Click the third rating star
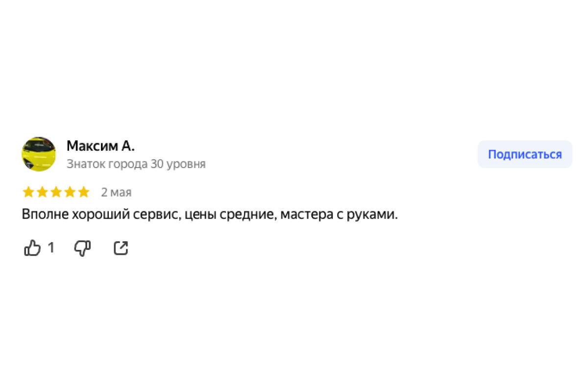 coord(56,192)
